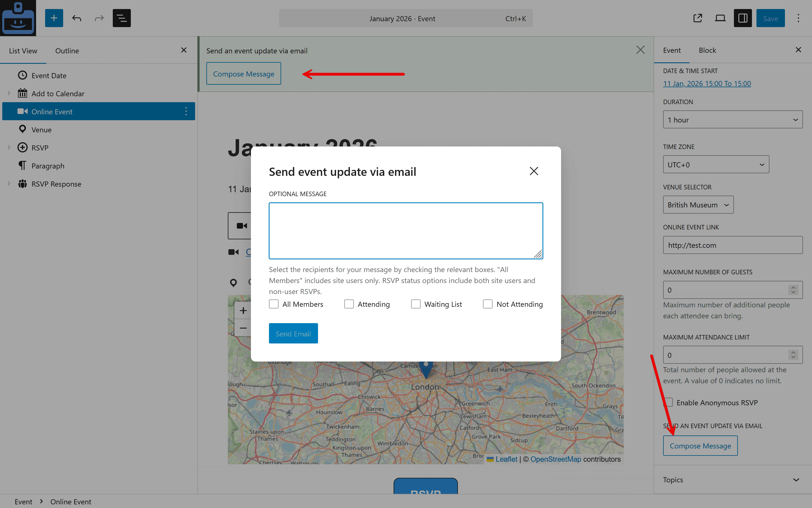
Task: Select the Venue pin icon in list
Action: point(23,129)
